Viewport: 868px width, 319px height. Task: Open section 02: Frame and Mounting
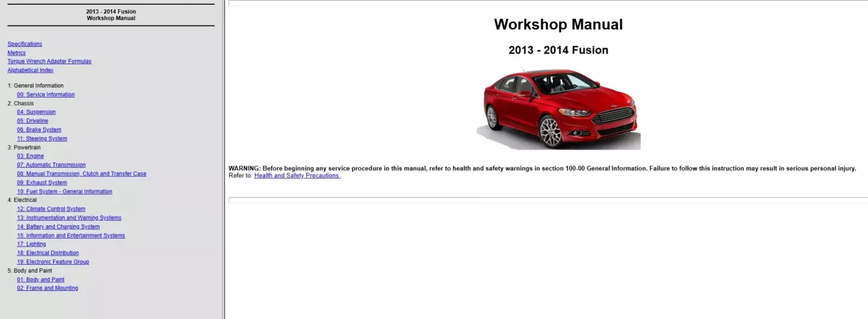(x=48, y=288)
